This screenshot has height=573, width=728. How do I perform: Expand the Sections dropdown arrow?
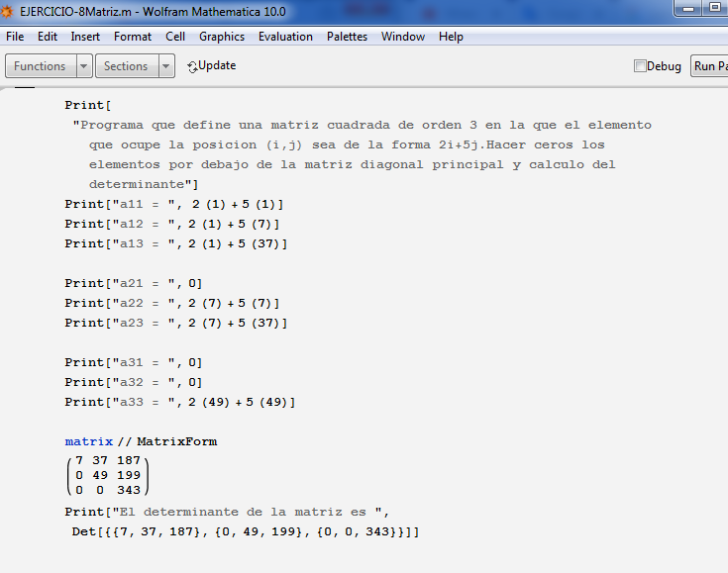[x=166, y=66]
